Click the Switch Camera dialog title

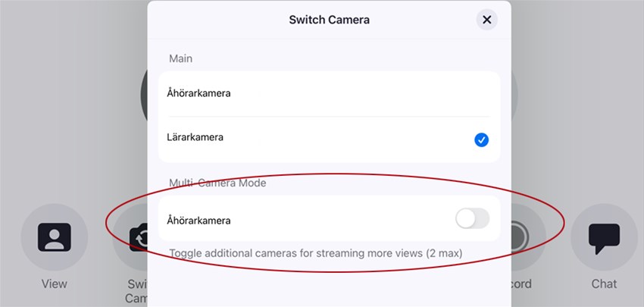point(329,20)
